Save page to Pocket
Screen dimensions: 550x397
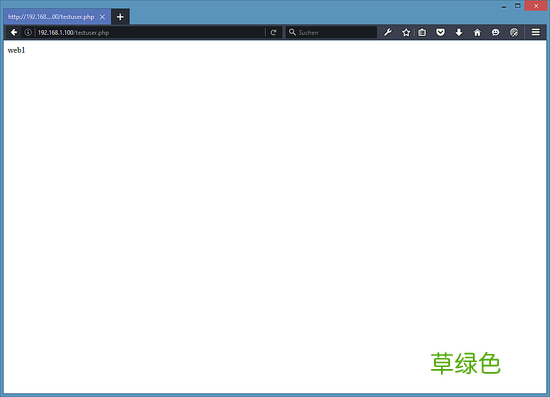click(x=440, y=32)
